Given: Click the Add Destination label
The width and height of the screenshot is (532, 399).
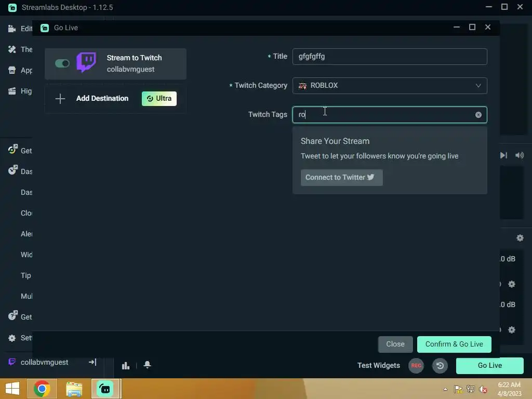Looking at the screenshot, I should pos(102,98).
